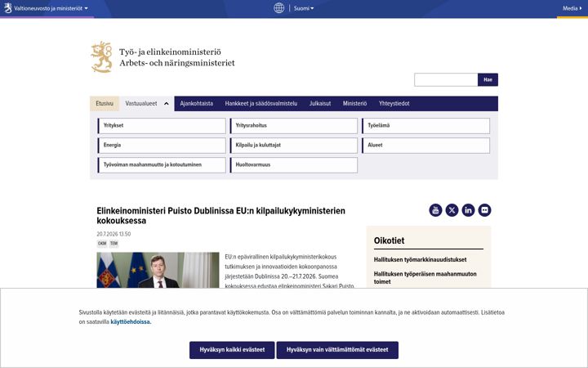This screenshot has height=368, width=588.
Task: Click the Oikotiet heading
Action: coord(389,240)
